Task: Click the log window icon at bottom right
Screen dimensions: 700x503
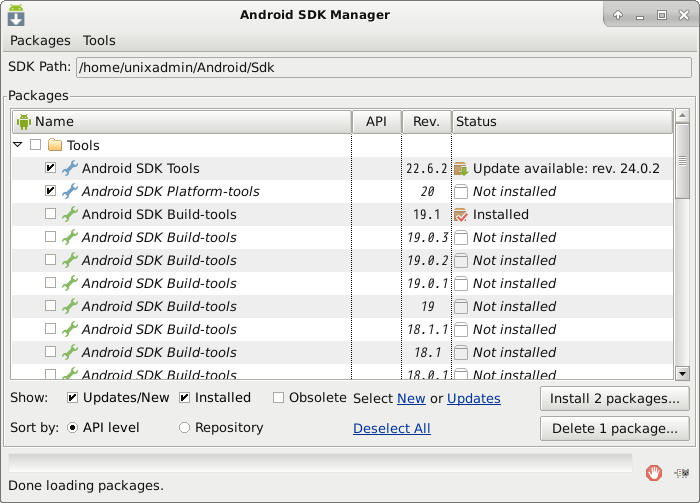Action: point(683,472)
